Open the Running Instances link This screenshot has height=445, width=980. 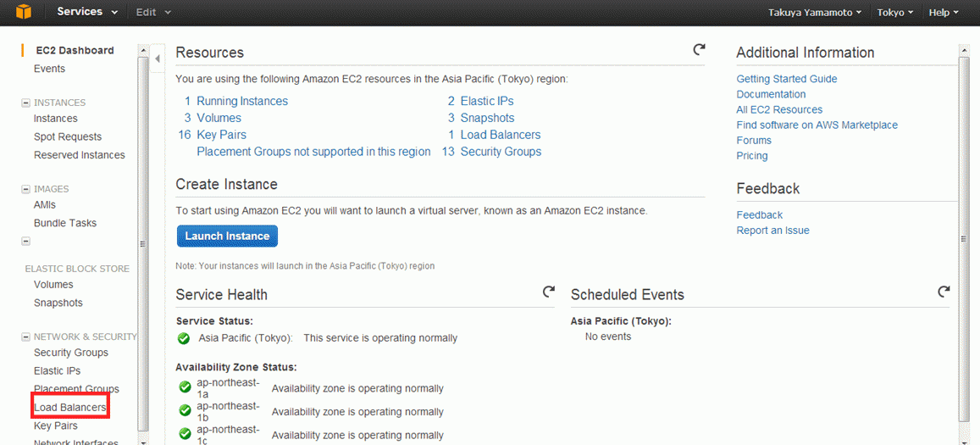point(242,101)
